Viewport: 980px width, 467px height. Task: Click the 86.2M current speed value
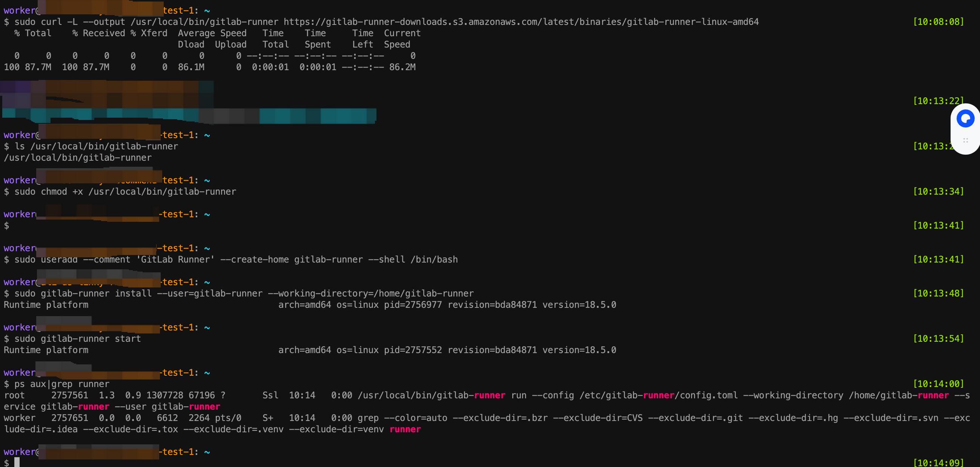(x=402, y=67)
